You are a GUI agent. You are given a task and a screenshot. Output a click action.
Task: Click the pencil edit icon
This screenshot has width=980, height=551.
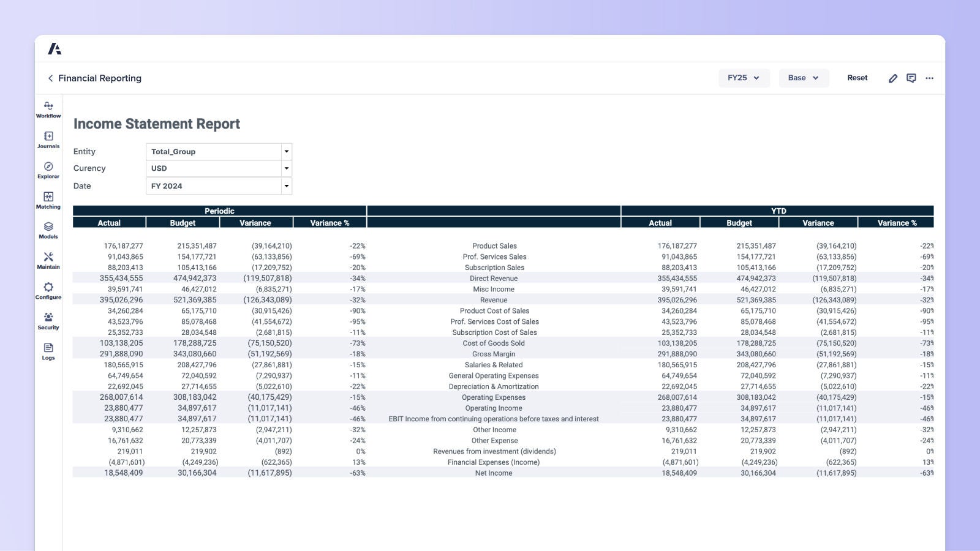point(893,78)
